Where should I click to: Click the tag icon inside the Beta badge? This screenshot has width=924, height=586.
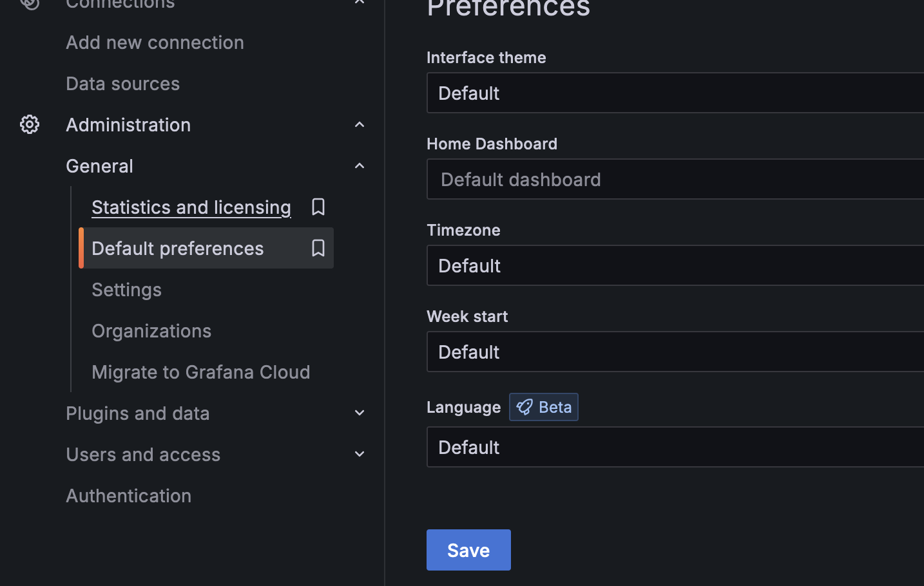coord(525,406)
